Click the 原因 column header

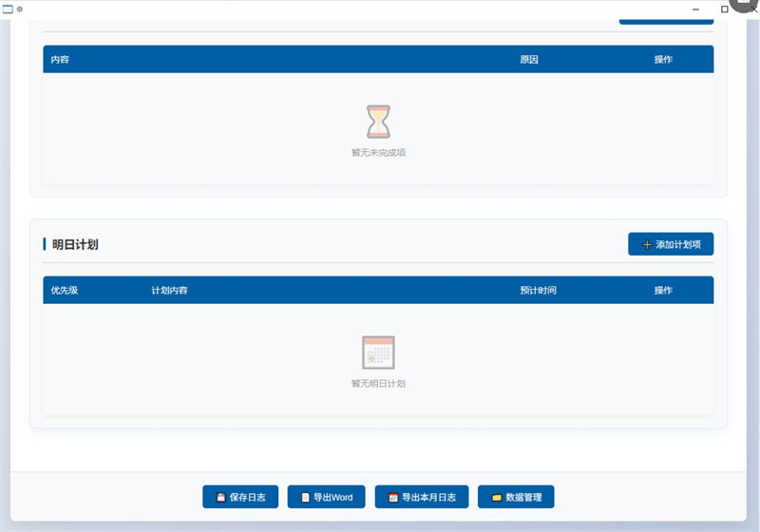[x=529, y=60]
